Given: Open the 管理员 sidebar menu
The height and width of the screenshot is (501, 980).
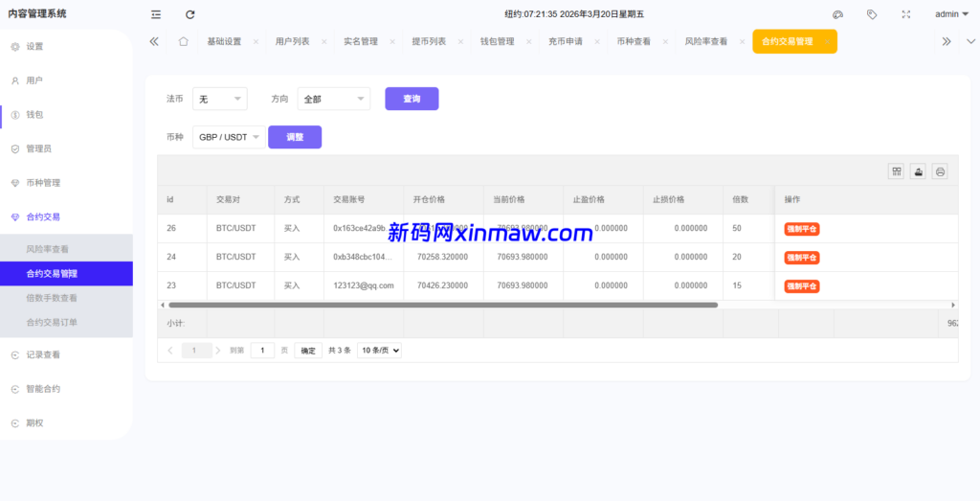Looking at the screenshot, I should coord(66,148).
